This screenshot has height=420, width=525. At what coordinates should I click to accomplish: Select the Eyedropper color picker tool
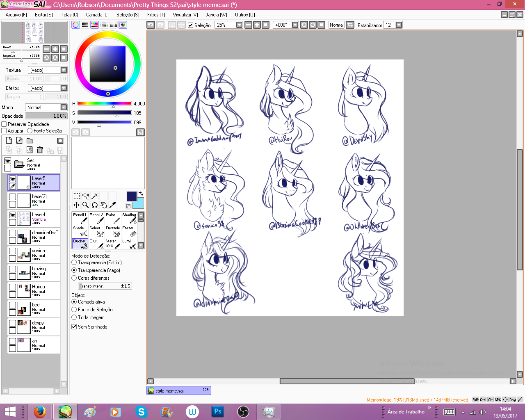[113, 205]
